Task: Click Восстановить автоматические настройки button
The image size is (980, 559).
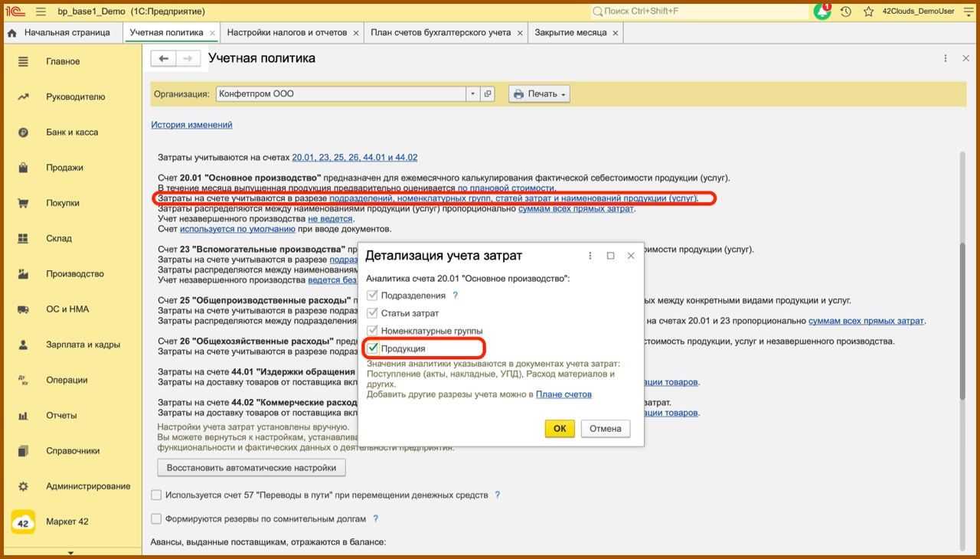Action: (251, 468)
